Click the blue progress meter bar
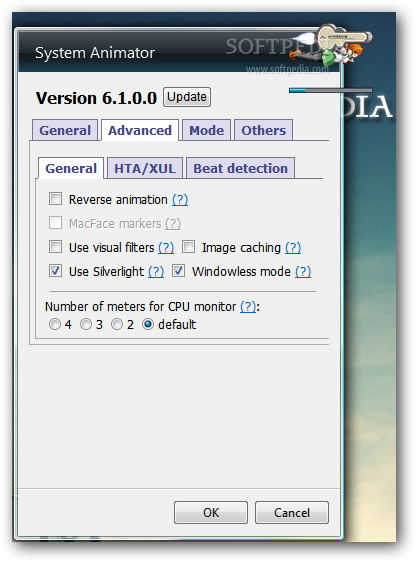 331,90
